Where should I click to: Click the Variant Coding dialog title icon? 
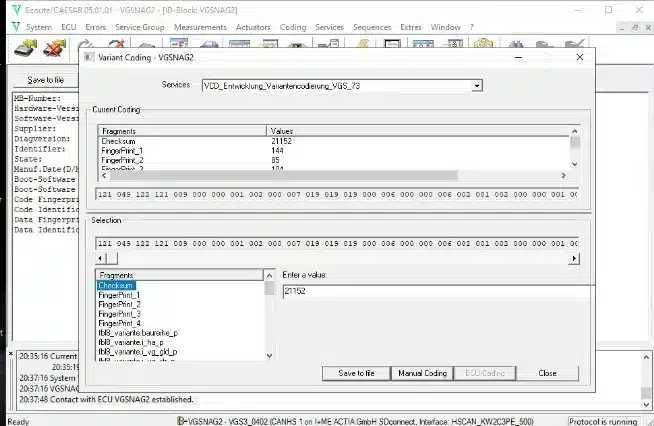[89, 57]
